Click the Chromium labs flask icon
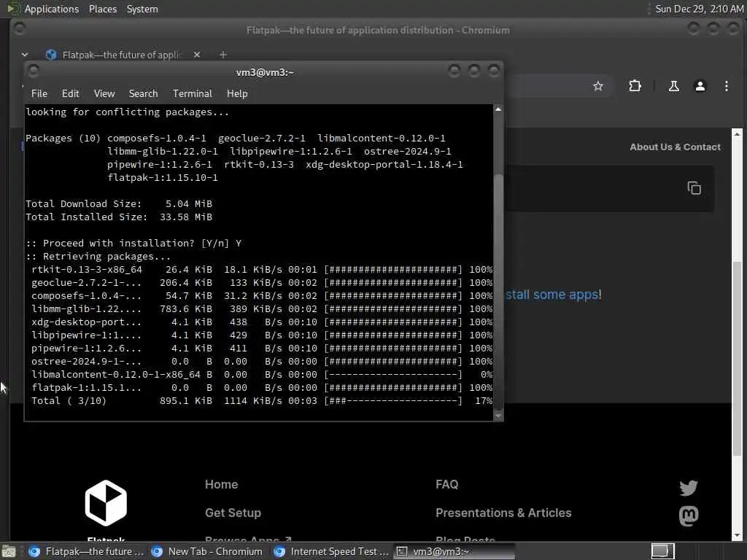Image resolution: width=747 pixels, height=560 pixels. 673,86
